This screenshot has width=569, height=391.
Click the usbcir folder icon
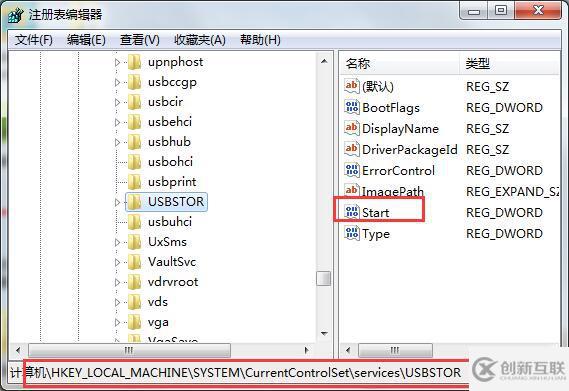[x=134, y=102]
